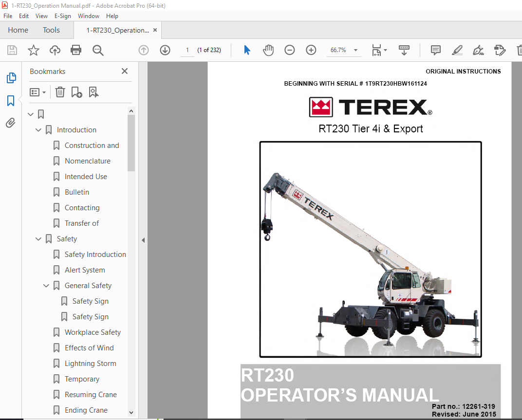The height and width of the screenshot is (420, 522).
Task: Collapse the Introduction bookmark section
Action: (x=38, y=130)
